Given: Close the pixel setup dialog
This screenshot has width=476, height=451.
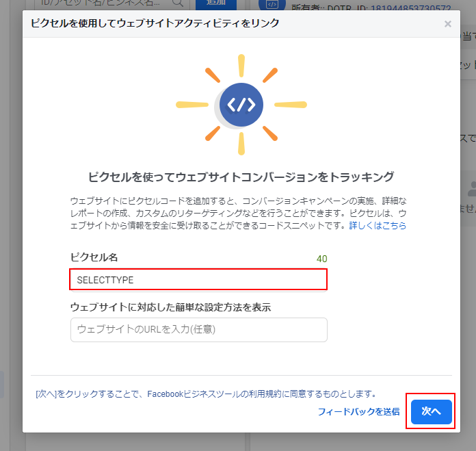Looking at the screenshot, I should tap(447, 24).
